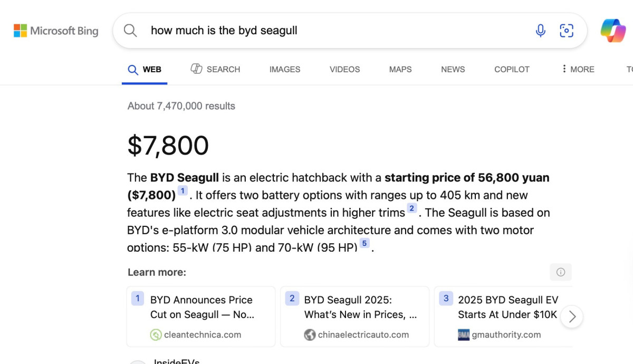Open the NEWS tab
The height and width of the screenshot is (364, 633).
(453, 69)
